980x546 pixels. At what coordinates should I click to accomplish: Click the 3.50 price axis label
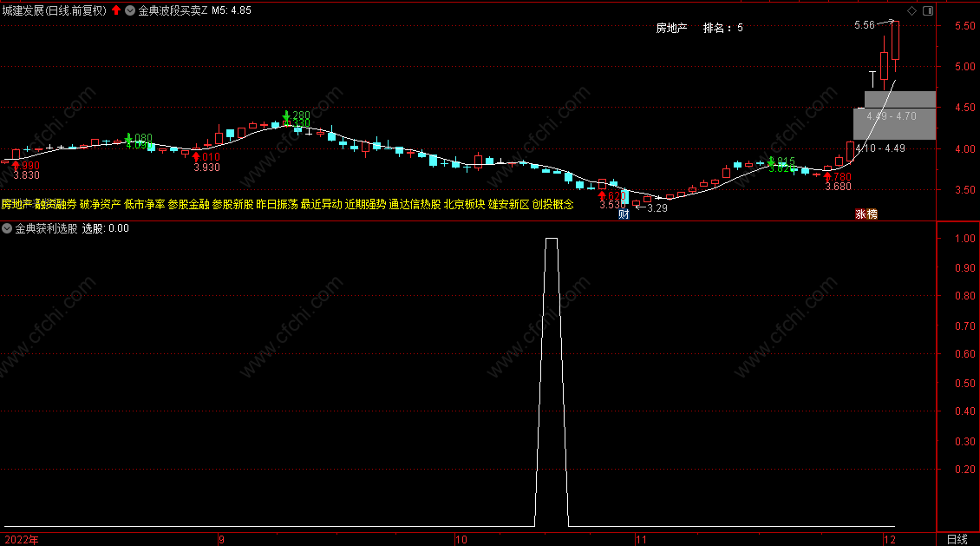pos(965,189)
